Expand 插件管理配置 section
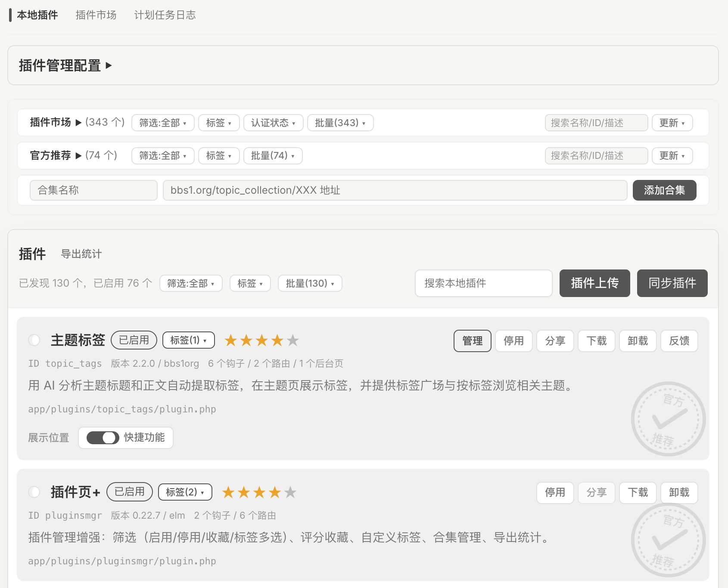Viewport: 728px width, 588px height. click(65, 65)
